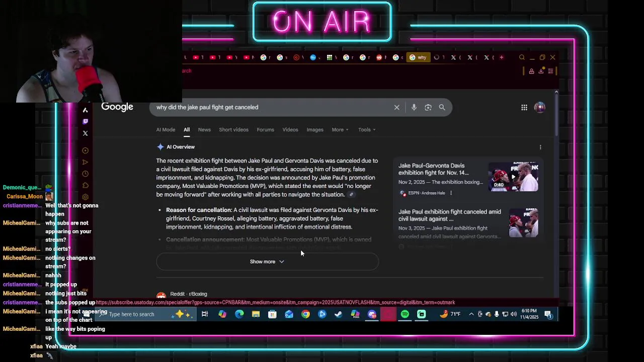Switch to AI Mode tab

166,130
